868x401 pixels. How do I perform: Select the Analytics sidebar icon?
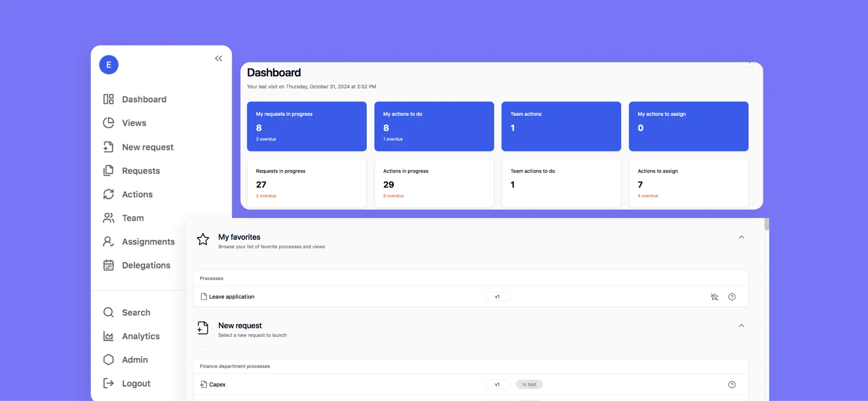pyautogui.click(x=108, y=336)
